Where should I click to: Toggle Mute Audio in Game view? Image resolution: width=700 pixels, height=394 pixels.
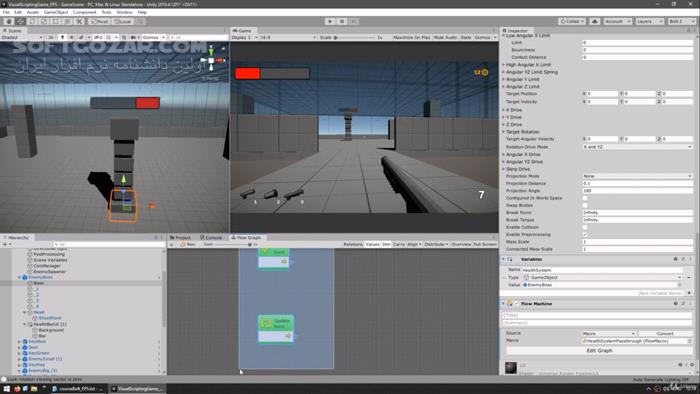pyautogui.click(x=445, y=37)
